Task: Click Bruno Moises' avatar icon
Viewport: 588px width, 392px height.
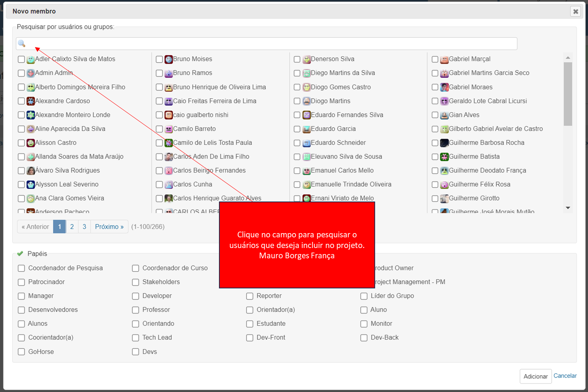Action: (x=169, y=59)
